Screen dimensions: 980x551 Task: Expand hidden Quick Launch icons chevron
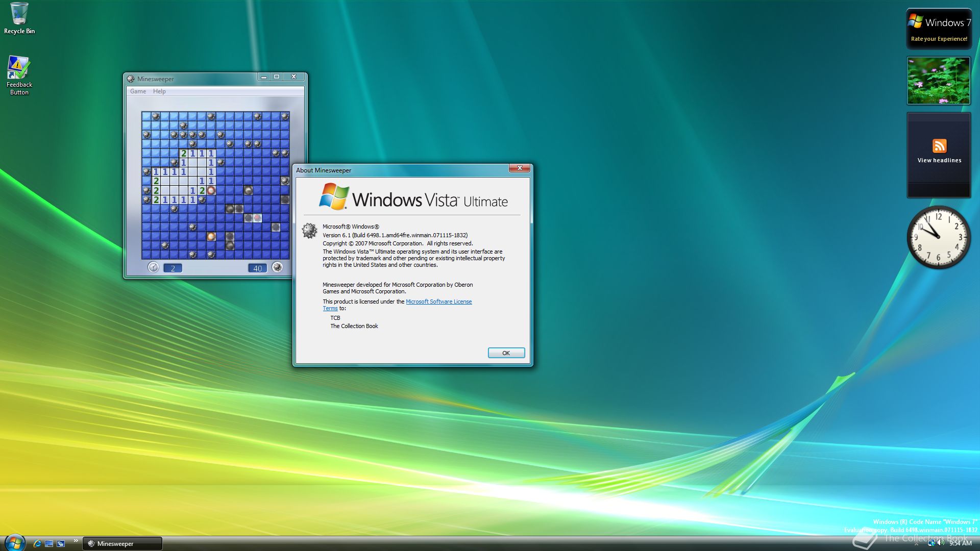point(76,541)
